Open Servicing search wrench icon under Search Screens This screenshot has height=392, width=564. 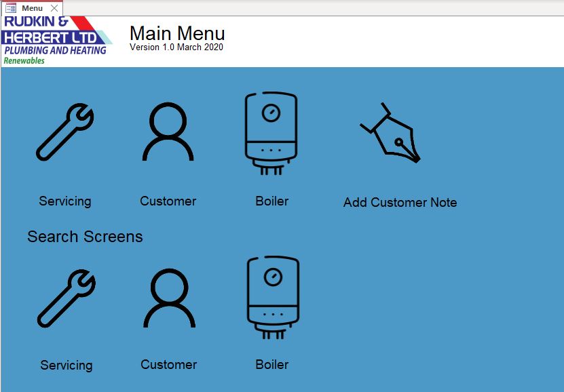[67, 298]
